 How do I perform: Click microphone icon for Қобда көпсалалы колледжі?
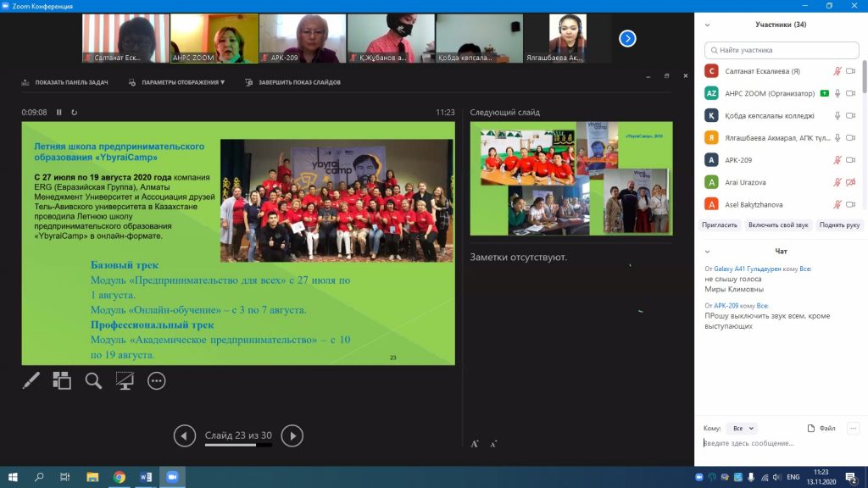tap(837, 115)
